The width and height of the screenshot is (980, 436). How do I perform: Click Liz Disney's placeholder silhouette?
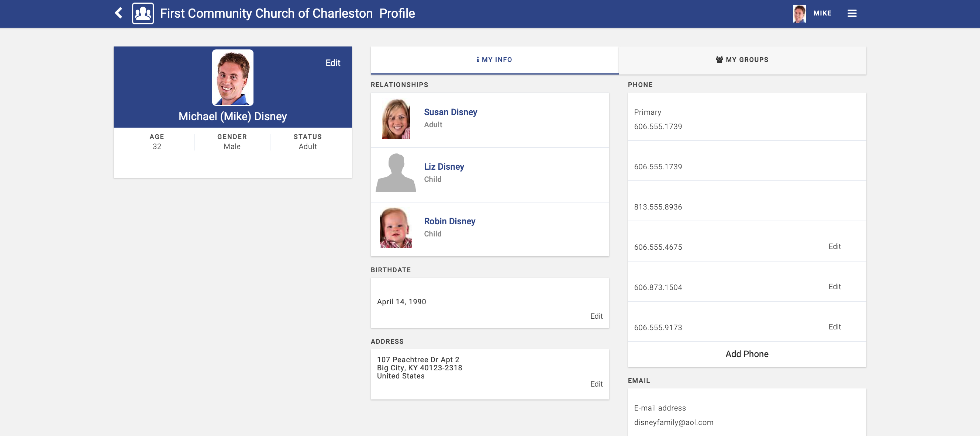tap(396, 173)
